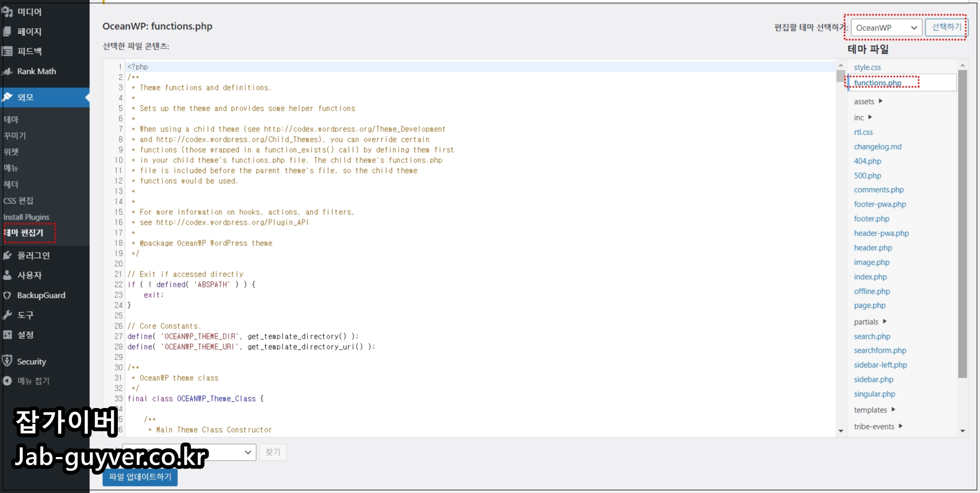The height and width of the screenshot is (493, 980).
Task: Click the theme files scrollbar up arrow
Action: tap(963, 65)
